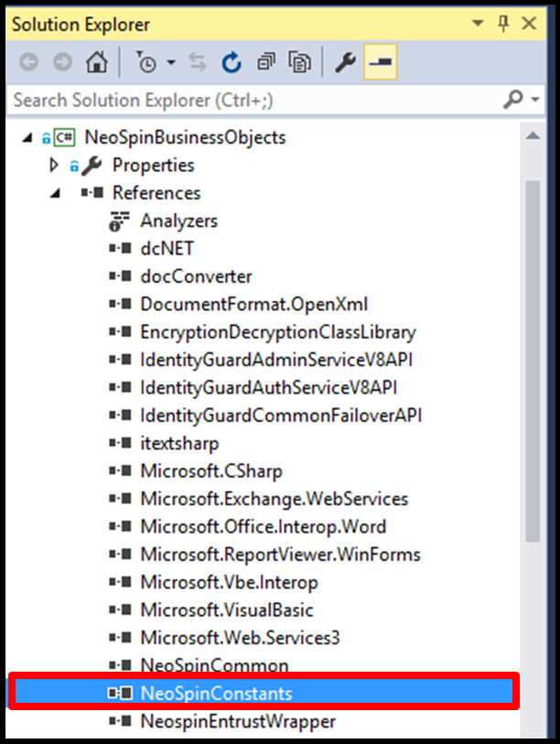The image size is (560, 744).
Task: Select the NeoSpinCommon reference
Action: point(214,665)
